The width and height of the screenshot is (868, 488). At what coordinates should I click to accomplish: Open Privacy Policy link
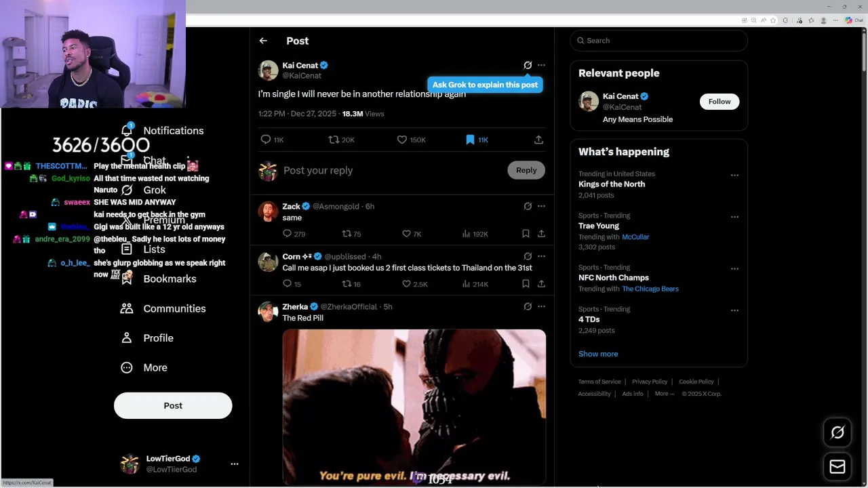click(x=650, y=382)
